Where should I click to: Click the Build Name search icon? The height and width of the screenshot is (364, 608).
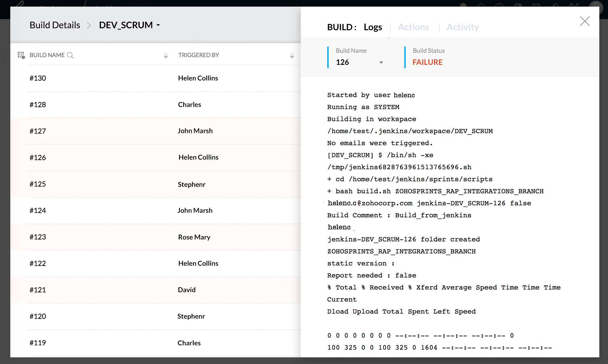click(70, 55)
